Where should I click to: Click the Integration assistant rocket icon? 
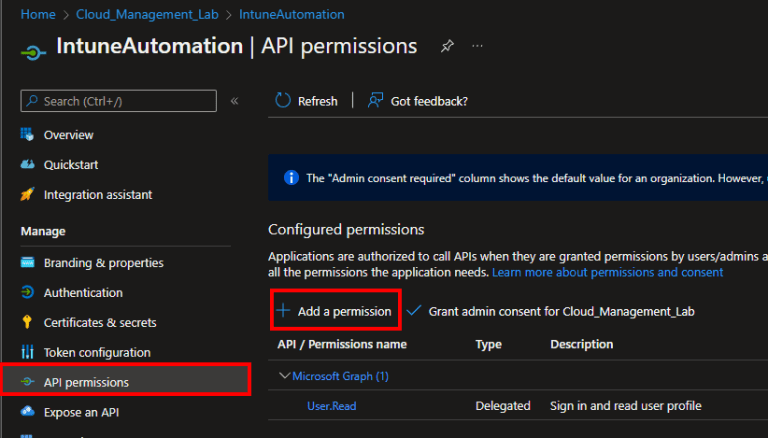click(x=27, y=195)
